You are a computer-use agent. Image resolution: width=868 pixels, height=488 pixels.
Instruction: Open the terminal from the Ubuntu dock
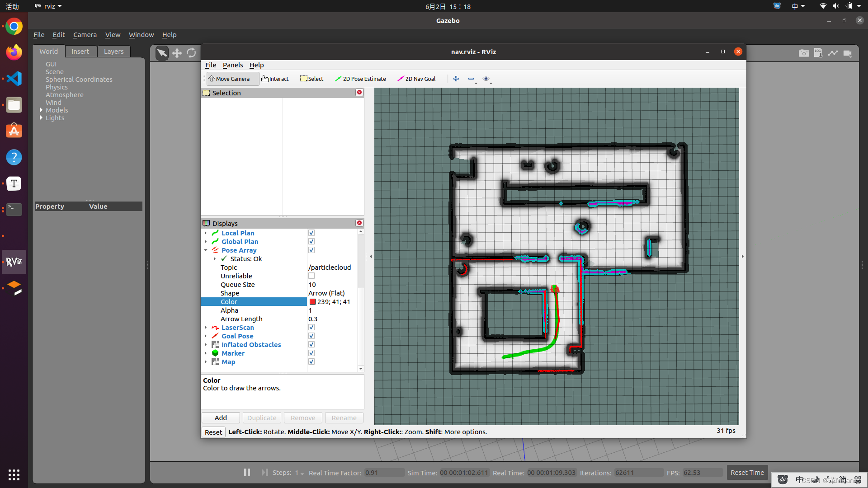point(14,209)
